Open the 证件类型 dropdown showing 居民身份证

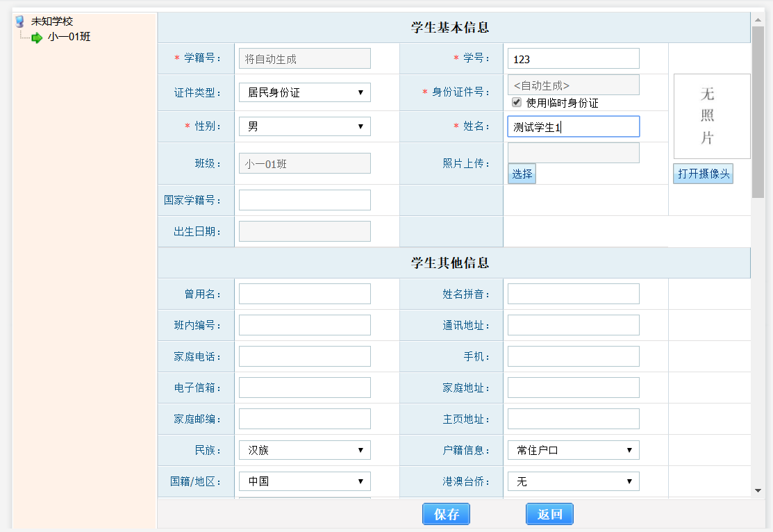pyautogui.click(x=304, y=92)
